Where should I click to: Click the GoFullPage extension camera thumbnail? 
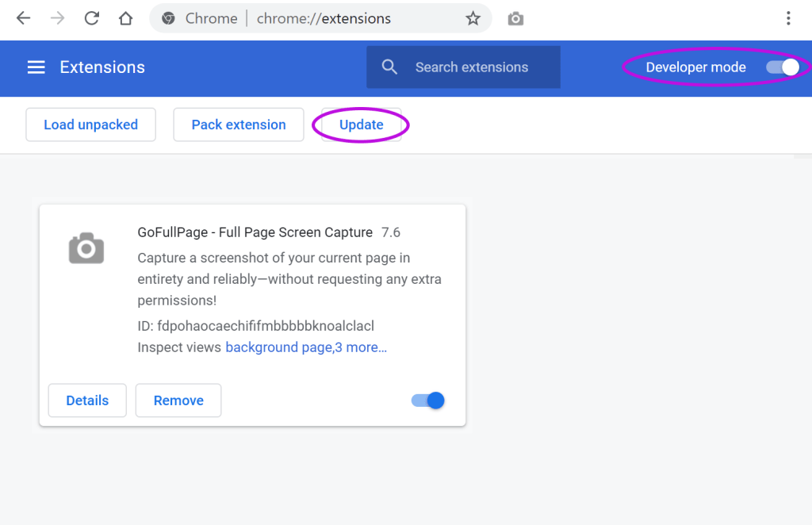[x=86, y=247]
